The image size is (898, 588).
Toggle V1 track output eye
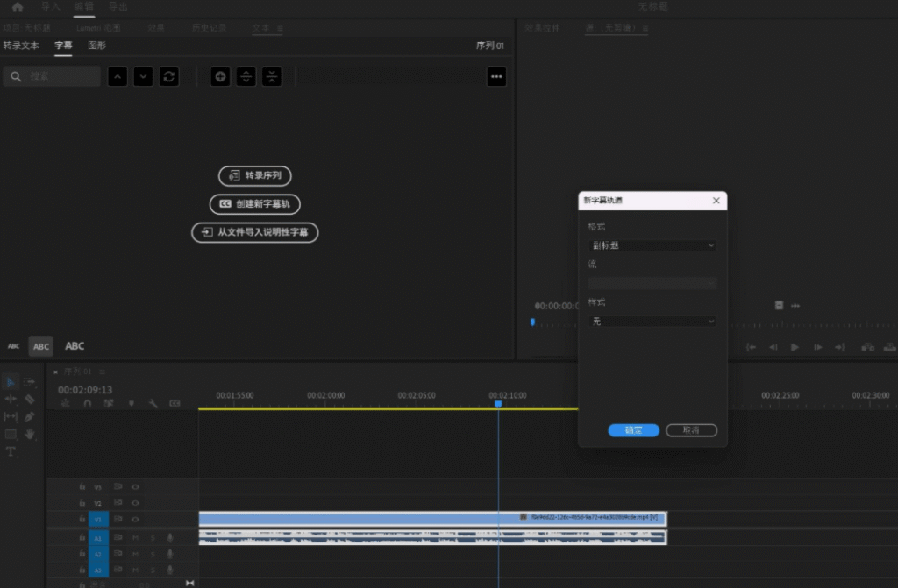pyautogui.click(x=135, y=520)
